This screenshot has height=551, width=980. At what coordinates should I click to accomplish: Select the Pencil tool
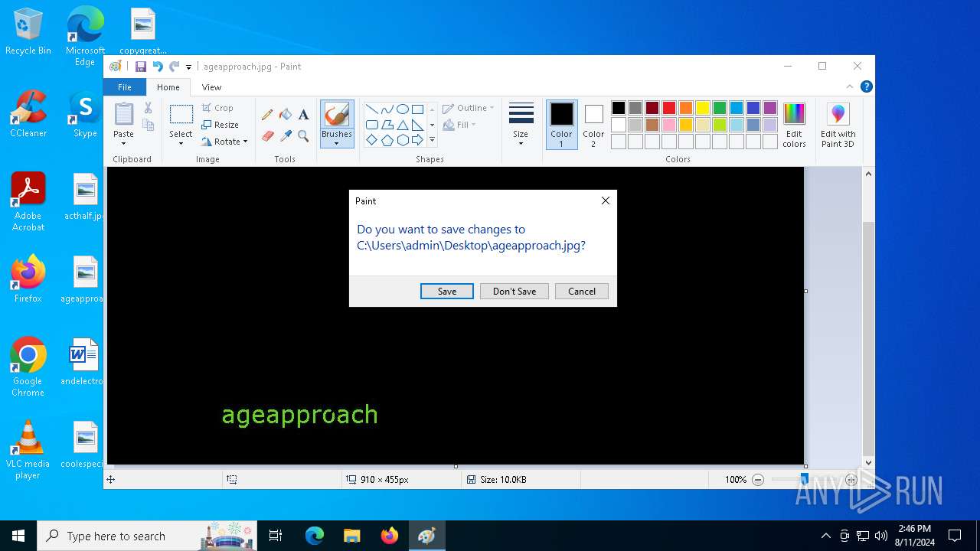click(267, 115)
